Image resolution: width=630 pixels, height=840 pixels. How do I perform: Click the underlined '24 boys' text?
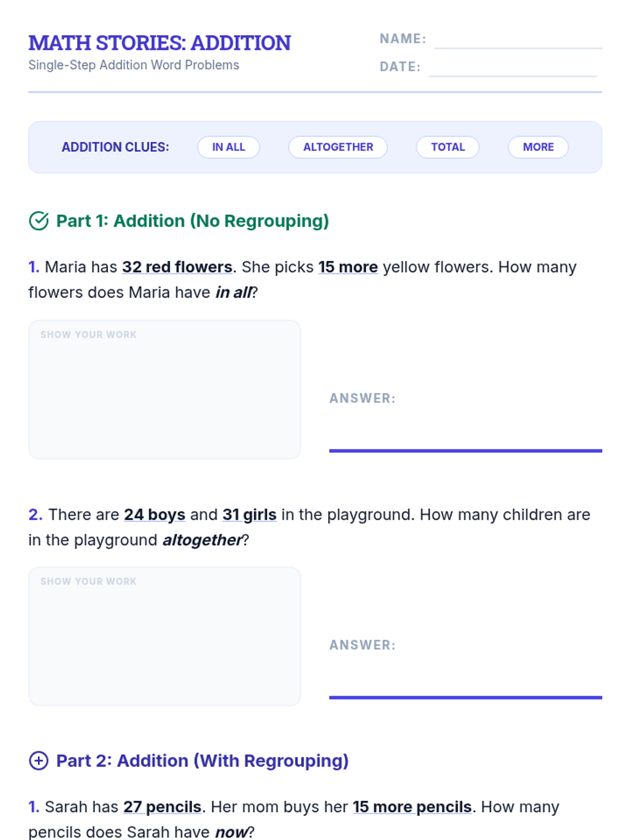pos(155,515)
